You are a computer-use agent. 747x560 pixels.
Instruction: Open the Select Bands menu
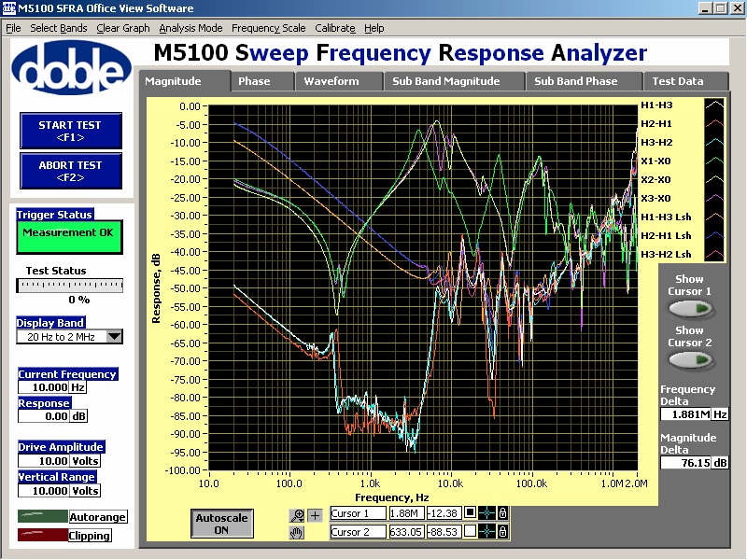[x=59, y=28]
